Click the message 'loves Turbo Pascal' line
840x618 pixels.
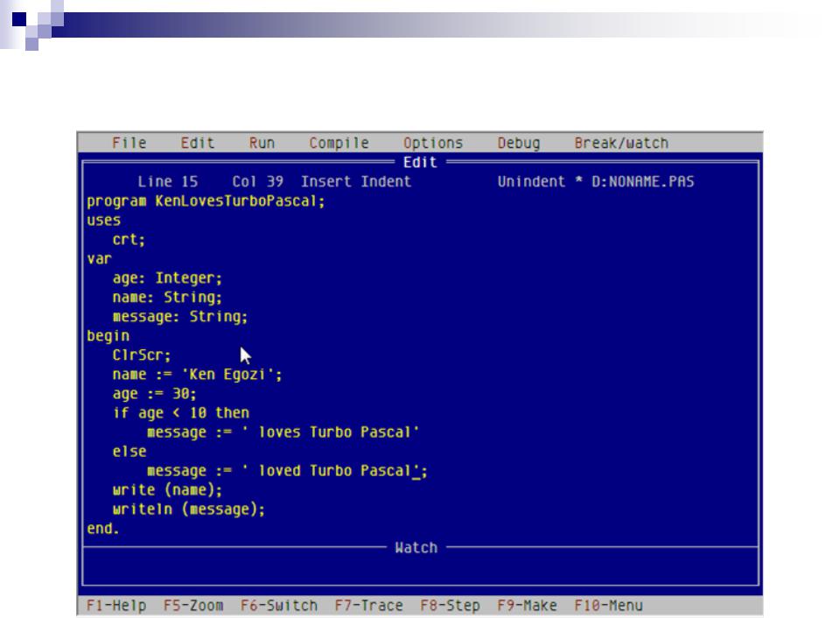(283, 432)
